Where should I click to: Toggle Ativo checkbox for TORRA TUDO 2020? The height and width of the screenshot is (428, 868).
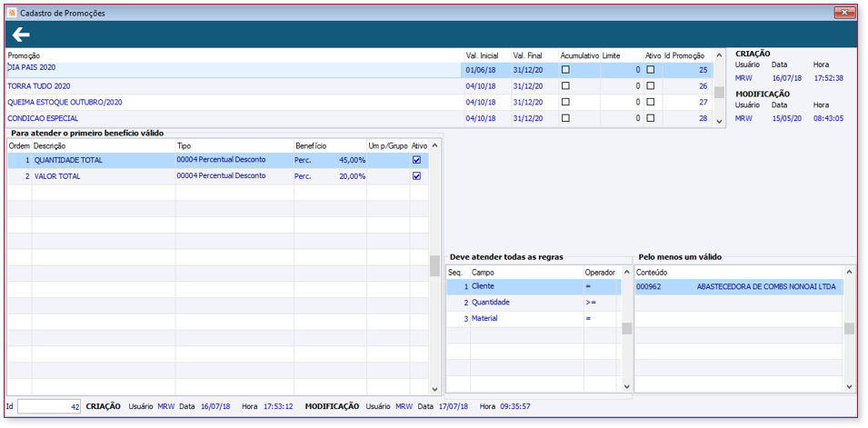(x=651, y=85)
